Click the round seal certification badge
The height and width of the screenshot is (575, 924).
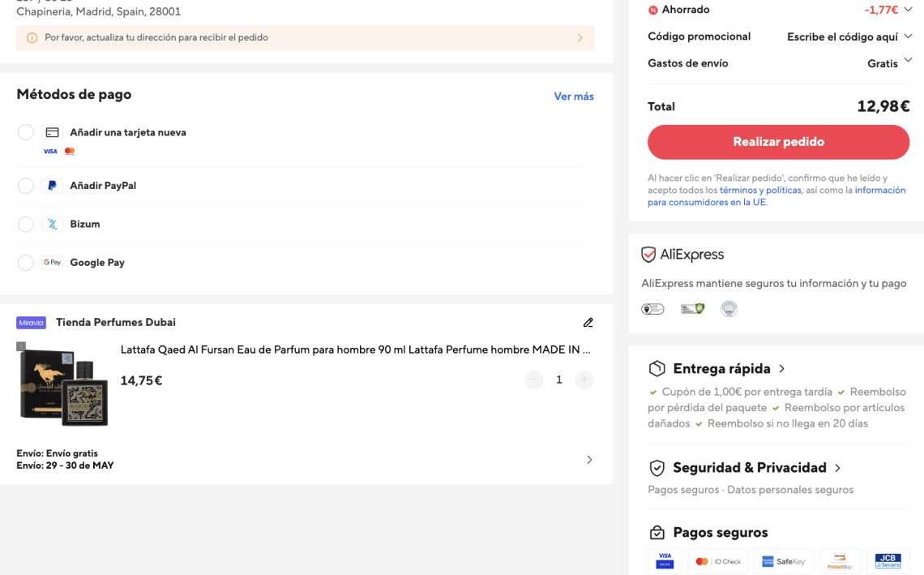coord(729,308)
